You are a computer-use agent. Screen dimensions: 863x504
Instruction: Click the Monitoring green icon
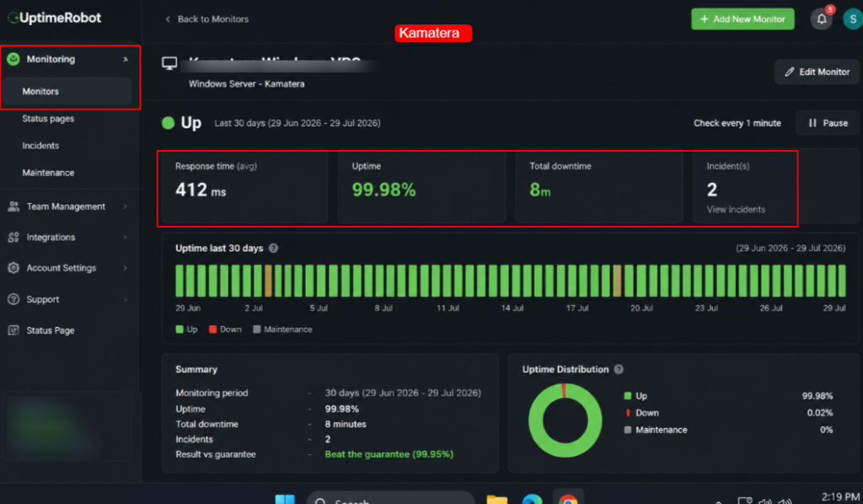(13, 59)
